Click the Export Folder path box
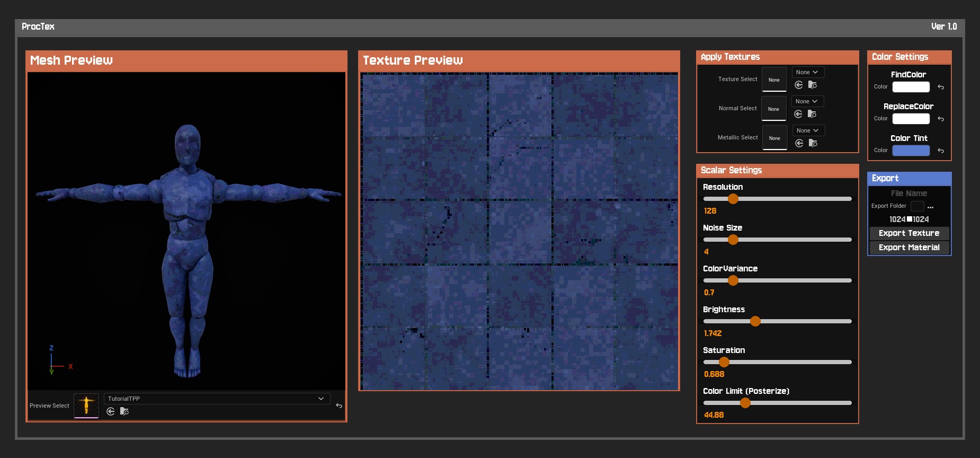Viewport: 980px width, 458px height. click(x=917, y=206)
